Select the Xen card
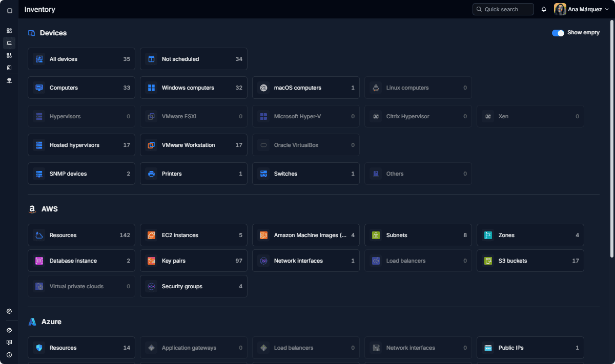Viewport: 615px width, 364px height. (530, 116)
